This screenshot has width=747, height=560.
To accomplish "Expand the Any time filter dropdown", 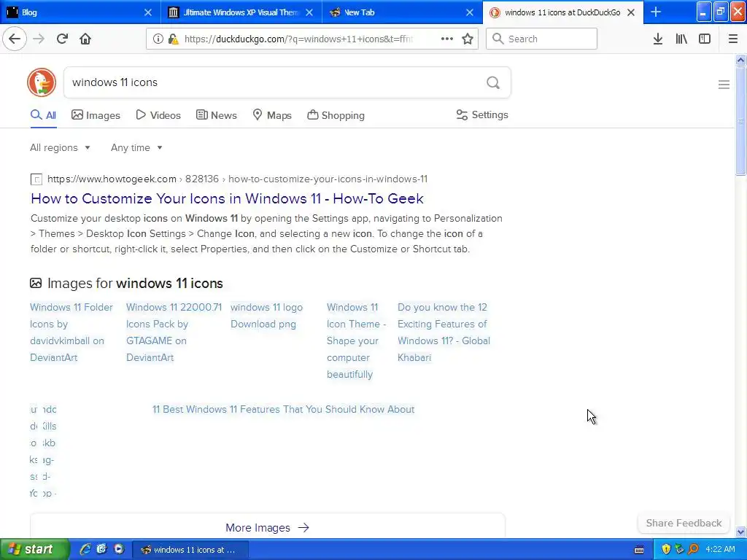I will 136,147.
